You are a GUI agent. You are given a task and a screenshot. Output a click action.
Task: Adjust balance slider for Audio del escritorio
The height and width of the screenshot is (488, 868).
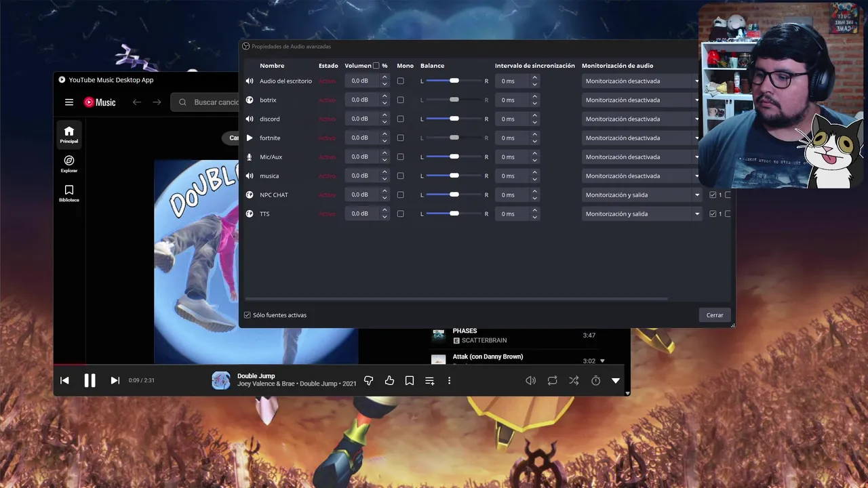tap(454, 81)
